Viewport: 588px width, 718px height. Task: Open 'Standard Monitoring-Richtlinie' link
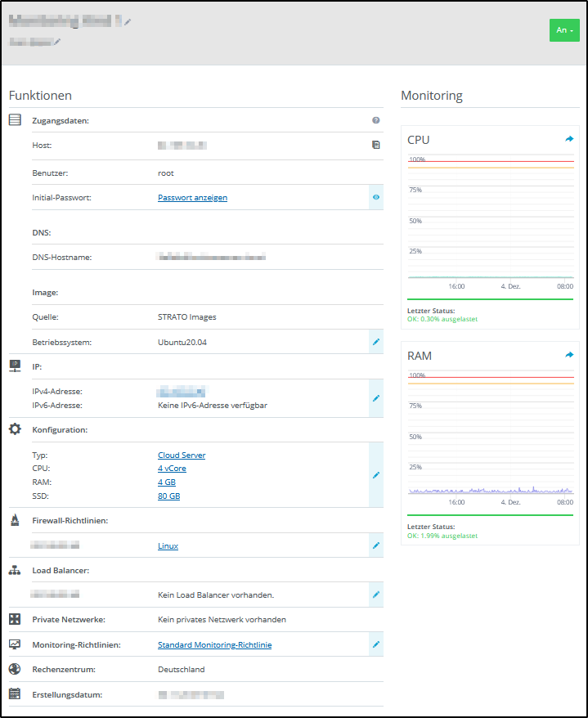pos(215,644)
